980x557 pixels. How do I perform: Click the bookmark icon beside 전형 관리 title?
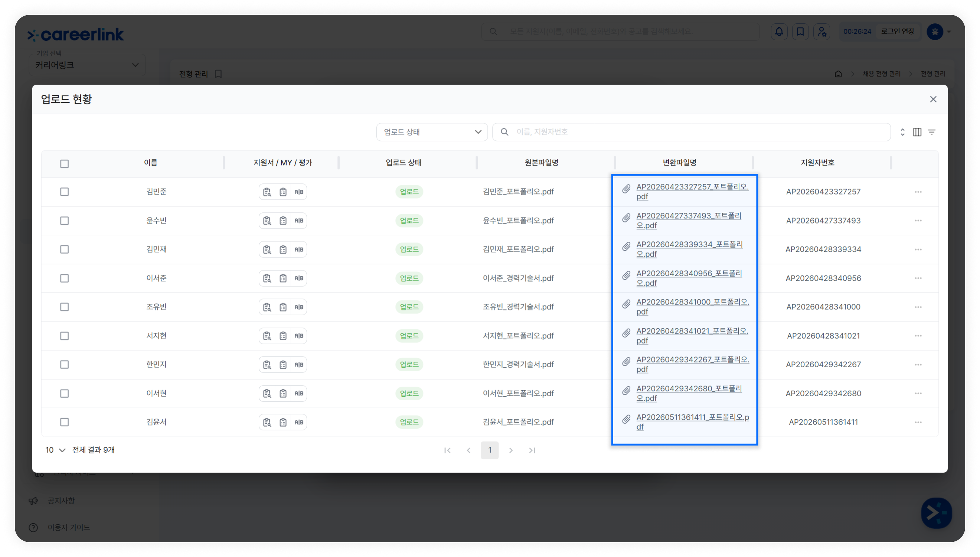click(218, 74)
